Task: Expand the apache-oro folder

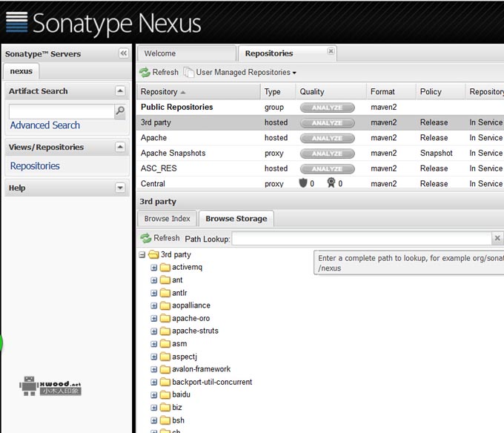Action: pyautogui.click(x=154, y=319)
